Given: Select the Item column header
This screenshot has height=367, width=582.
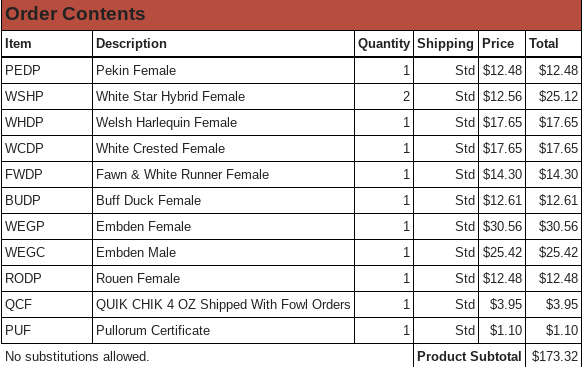Looking at the screenshot, I should pos(18,44).
